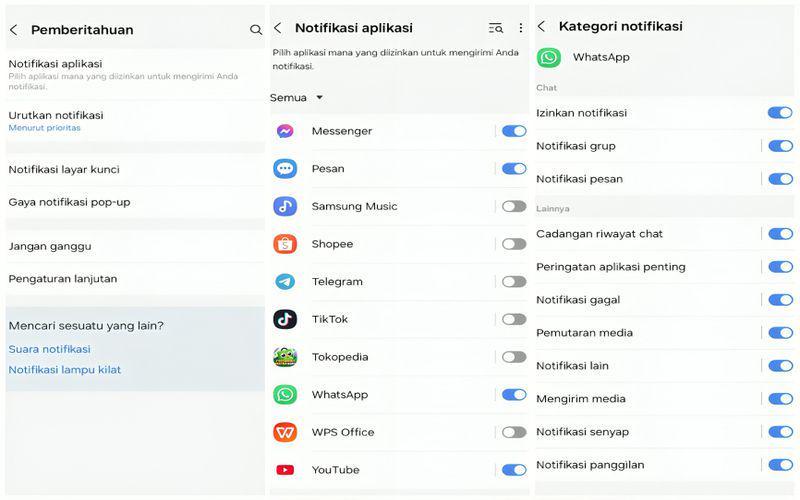Tap the WhatsApp icon in Kategori notifikasi
Screen dimensions: 800x500
[548, 57]
